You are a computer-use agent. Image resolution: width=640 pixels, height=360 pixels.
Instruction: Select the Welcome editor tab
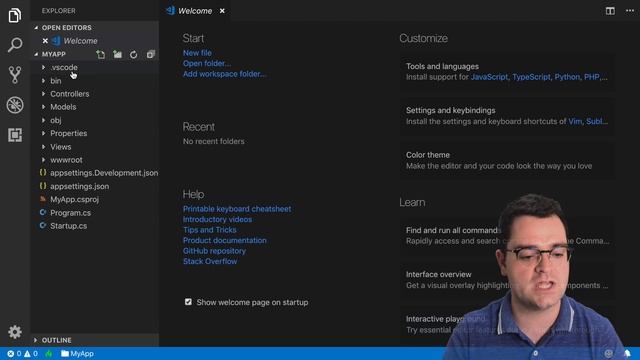[x=195, y=11]
